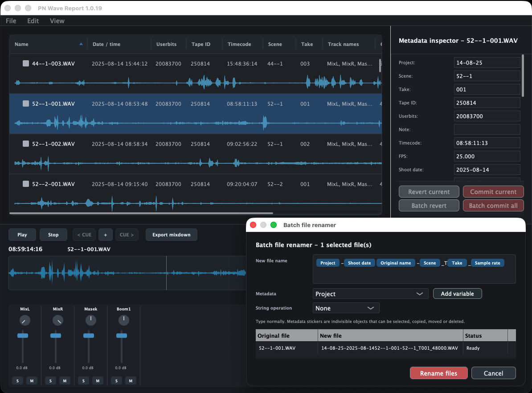The height and width of the screenshot is (393, 532).
Task: Solo the MixL channel
Action: (18, 381)
